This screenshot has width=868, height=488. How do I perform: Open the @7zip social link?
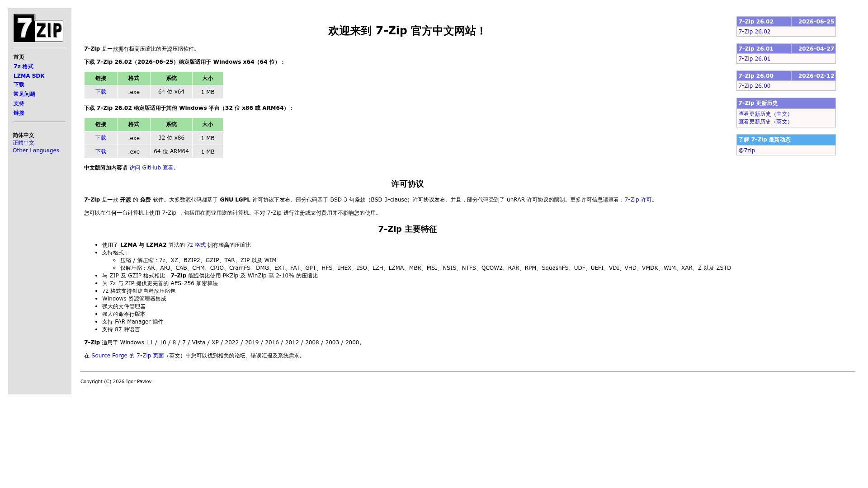click(x=747, y=150)
